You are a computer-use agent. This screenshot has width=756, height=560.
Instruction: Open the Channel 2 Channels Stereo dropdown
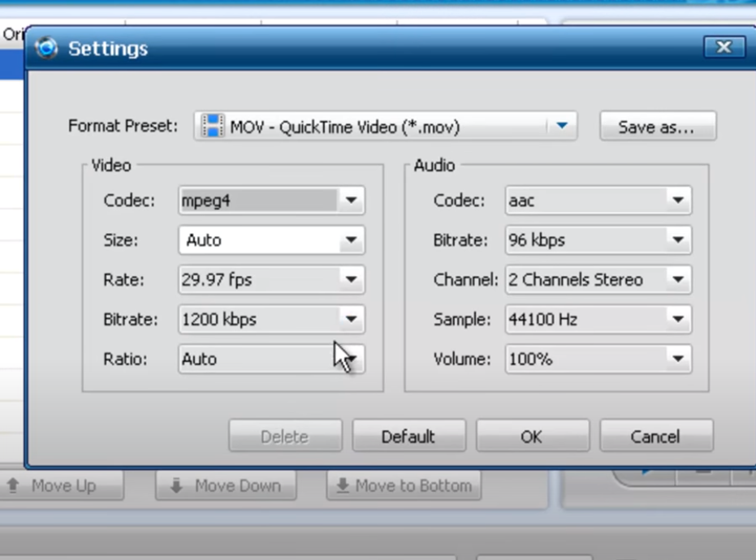pos(598,279)
